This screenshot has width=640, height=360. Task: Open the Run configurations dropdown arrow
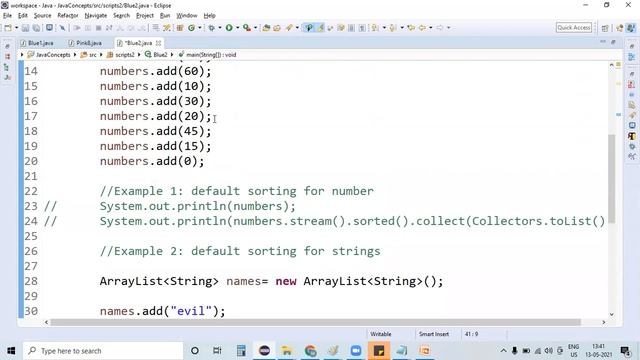click(237, 28)
